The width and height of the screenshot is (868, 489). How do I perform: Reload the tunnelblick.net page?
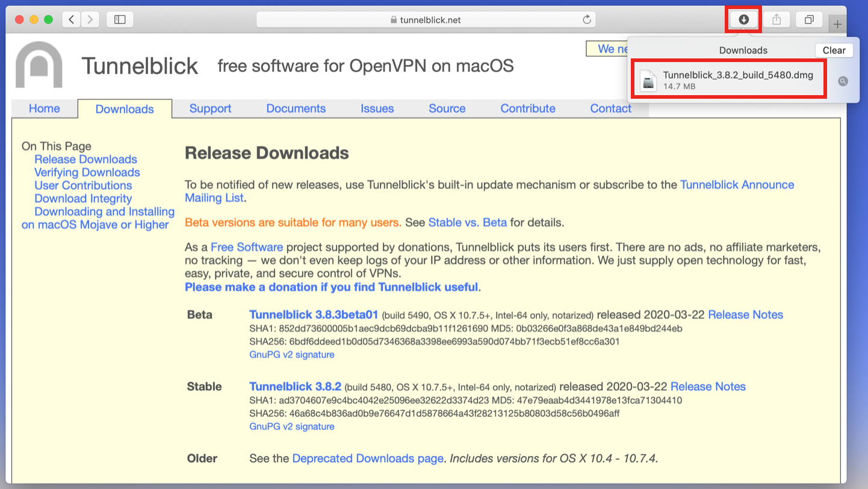(x=587, y=20)
